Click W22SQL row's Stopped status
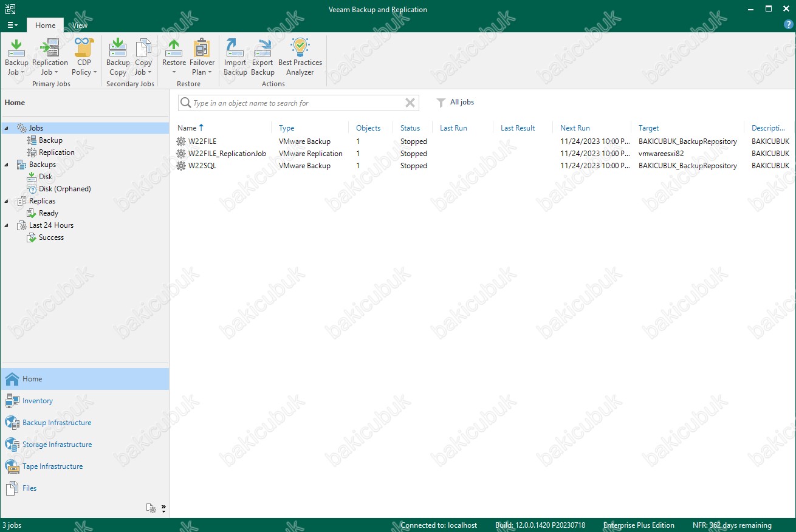Viewport: 796px width, 532px height. pyautogui.click(x=414, y=166)
